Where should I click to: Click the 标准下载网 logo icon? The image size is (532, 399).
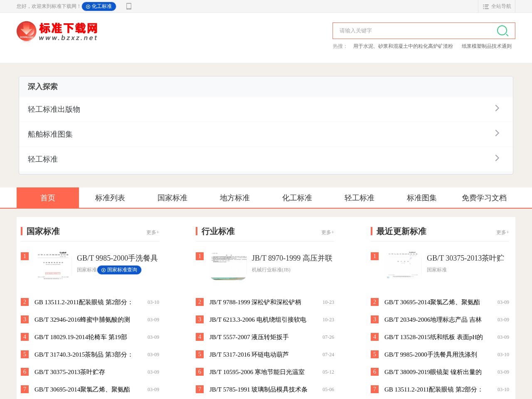point(26,31)
